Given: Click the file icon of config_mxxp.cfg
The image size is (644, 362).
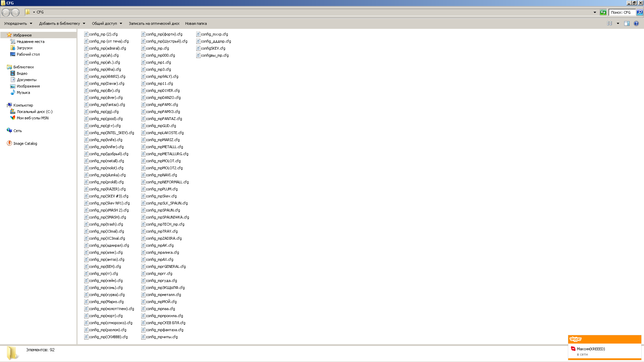Looking at the screenshot, I should (198, 34).
